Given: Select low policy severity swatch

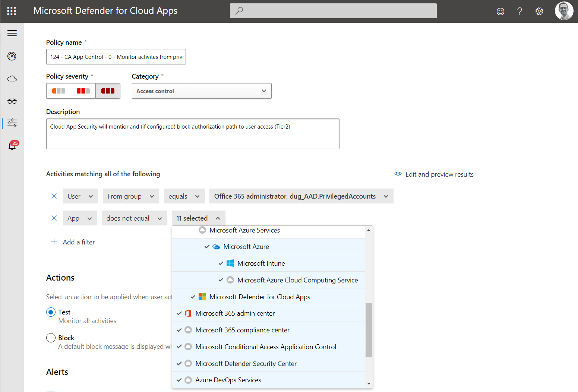Looking at the screenshot, I should (59, 91).
